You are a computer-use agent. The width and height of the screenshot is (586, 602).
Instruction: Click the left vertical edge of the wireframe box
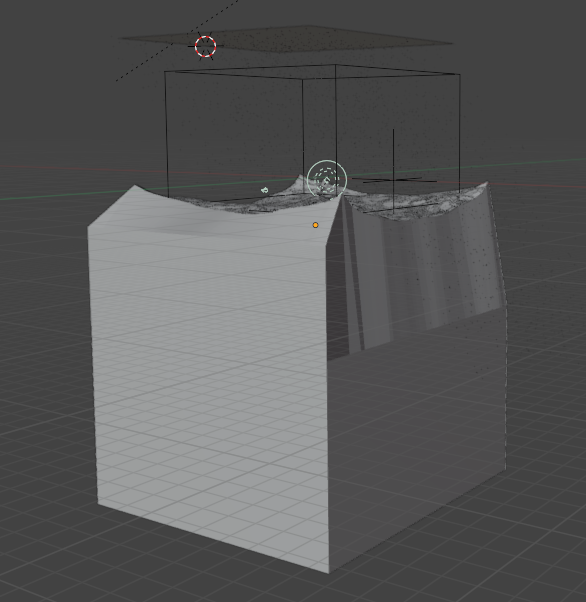pos(167,134)
